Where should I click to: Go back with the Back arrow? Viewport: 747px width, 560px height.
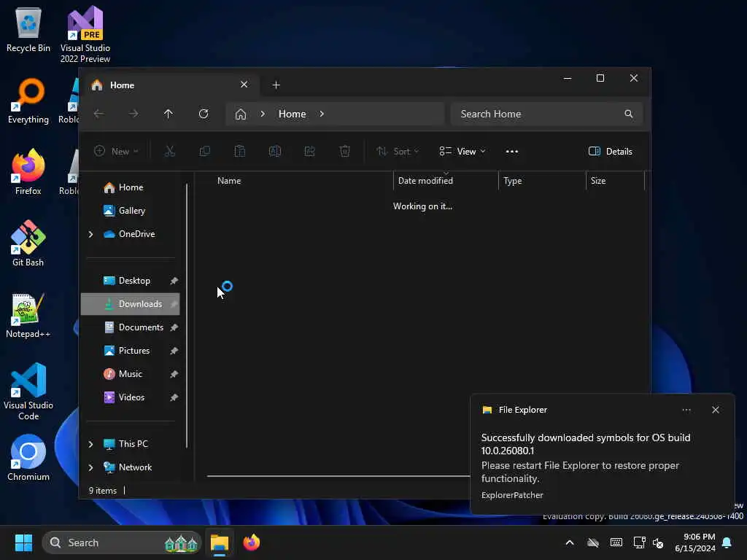click(98, 114)
